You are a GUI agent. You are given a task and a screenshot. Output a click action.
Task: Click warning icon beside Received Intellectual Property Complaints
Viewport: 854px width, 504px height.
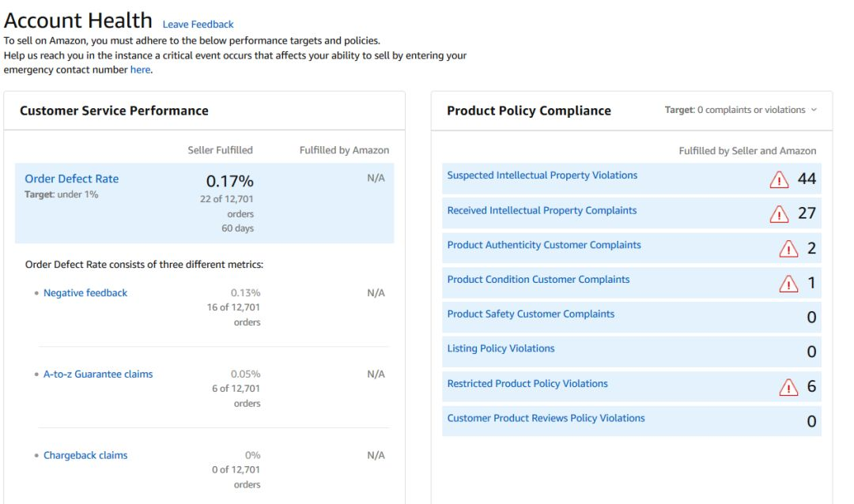click(779, 214)
